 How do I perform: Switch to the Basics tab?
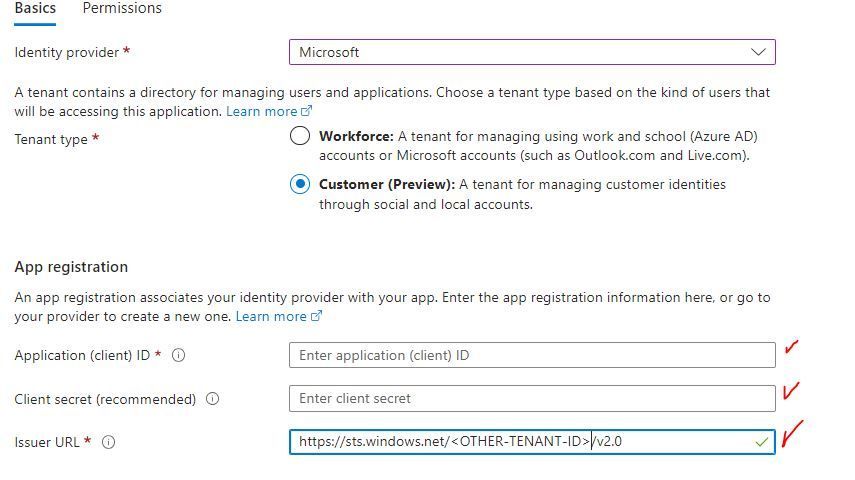pos(35,9)
